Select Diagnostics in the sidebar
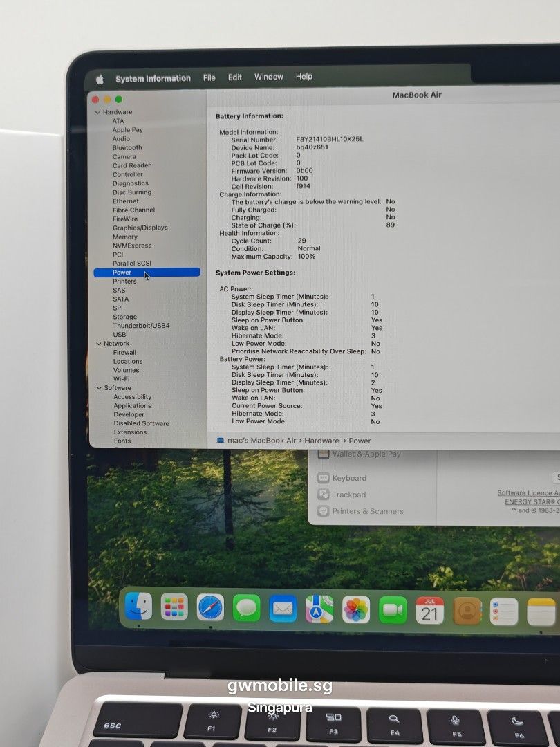Viewport: 560px width, 747px height. click(x=131, y=183)
